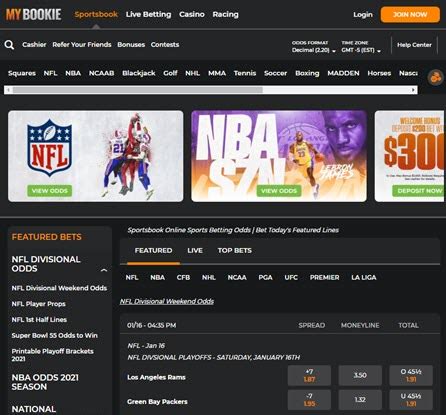
Task: Click the JOIN NOW button
Action: [410, 15]
